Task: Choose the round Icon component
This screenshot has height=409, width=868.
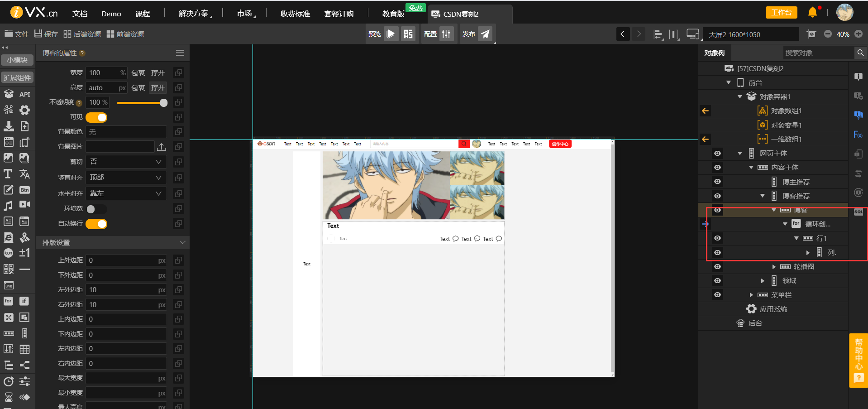Action: (x=8, y=253)
